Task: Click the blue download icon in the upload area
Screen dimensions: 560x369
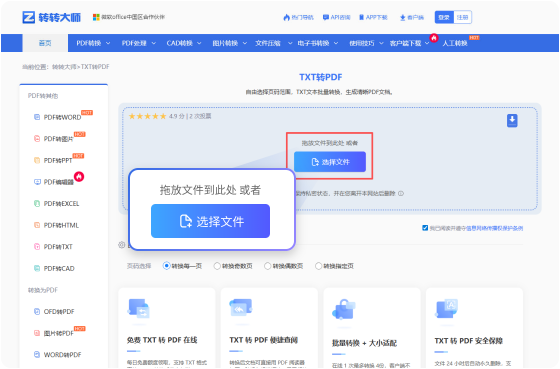Action: [512, 120]
